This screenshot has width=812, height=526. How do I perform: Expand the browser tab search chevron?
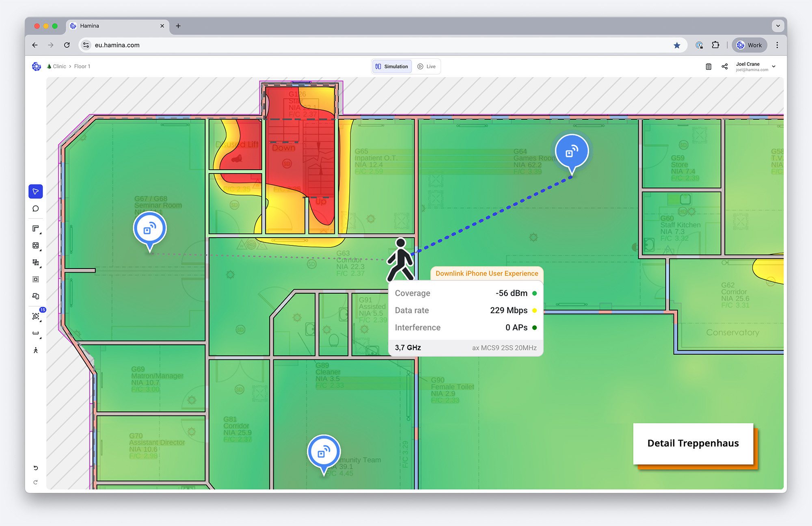coord(778,26)
